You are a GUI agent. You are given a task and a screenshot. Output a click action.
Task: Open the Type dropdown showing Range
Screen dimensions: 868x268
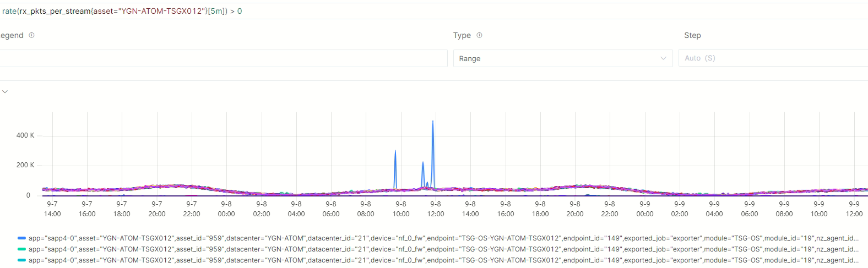562,58
